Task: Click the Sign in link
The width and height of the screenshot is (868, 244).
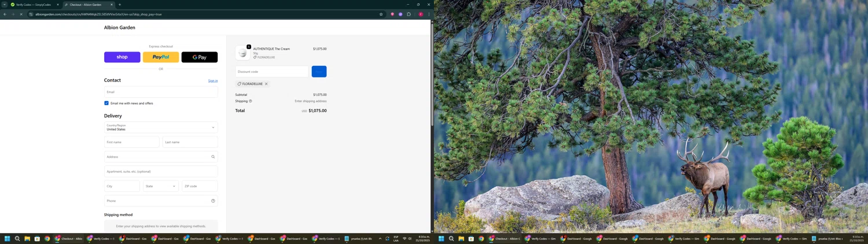Action: [x=213, y=81]
